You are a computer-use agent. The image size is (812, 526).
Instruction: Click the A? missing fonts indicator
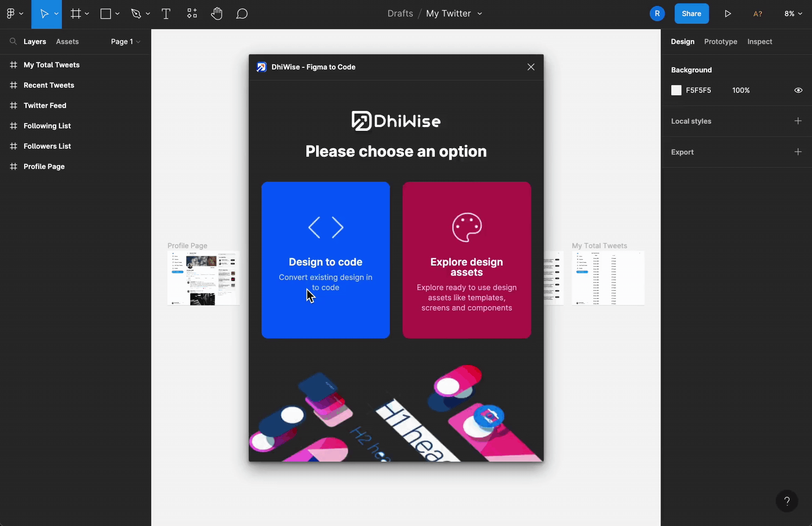tap(758, 14)
